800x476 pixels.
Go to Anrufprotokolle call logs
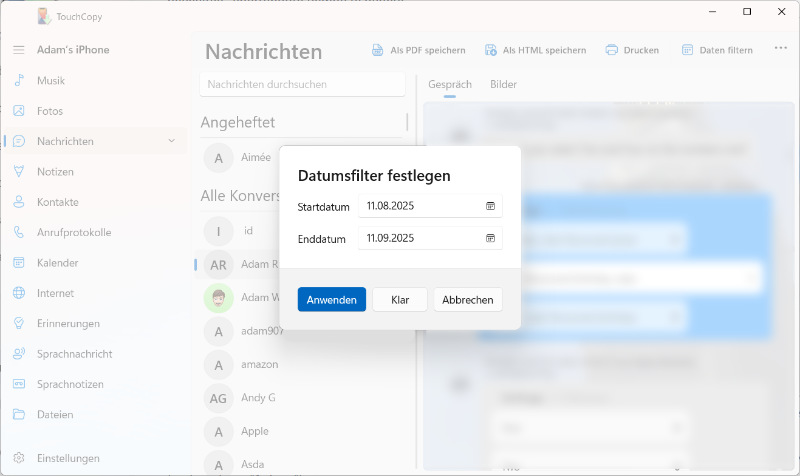coord(73,232)
